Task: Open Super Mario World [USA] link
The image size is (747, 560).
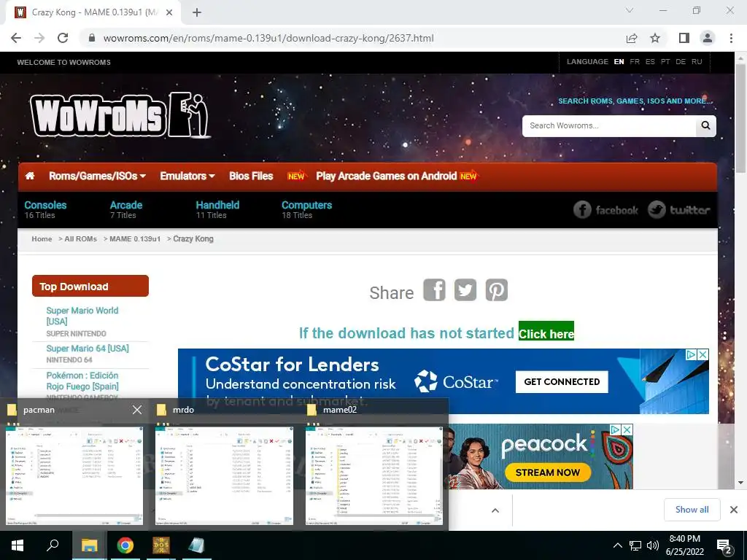Action: click(x=82, y=316)
